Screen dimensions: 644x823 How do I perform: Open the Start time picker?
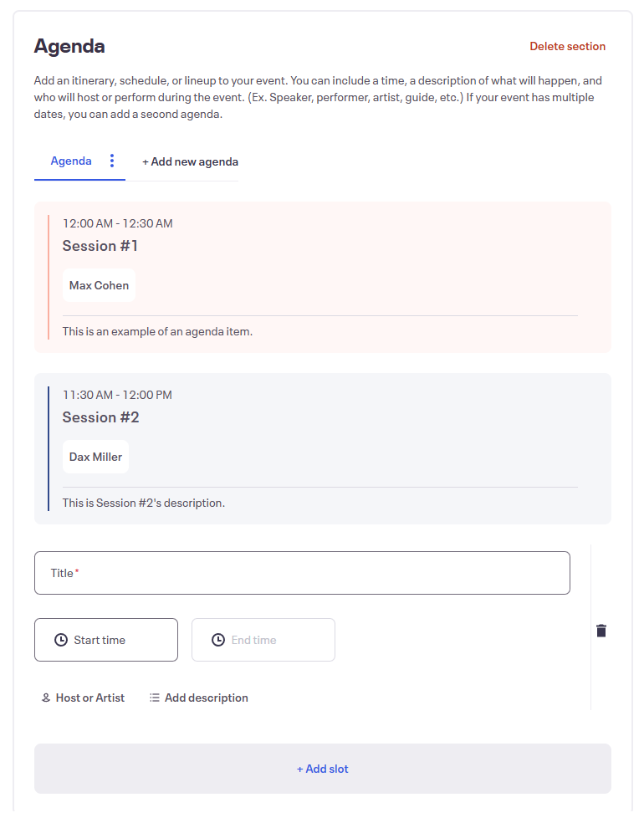click(106, 639)
